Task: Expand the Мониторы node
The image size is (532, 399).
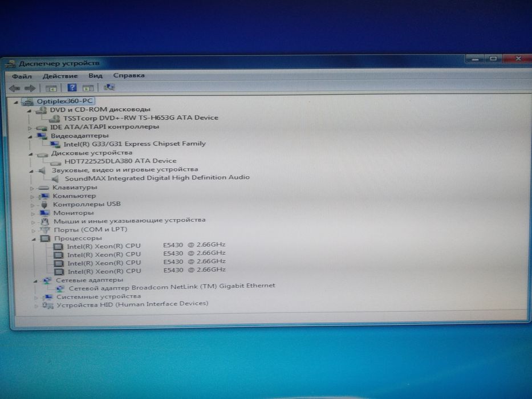Action: coord(33,214)
